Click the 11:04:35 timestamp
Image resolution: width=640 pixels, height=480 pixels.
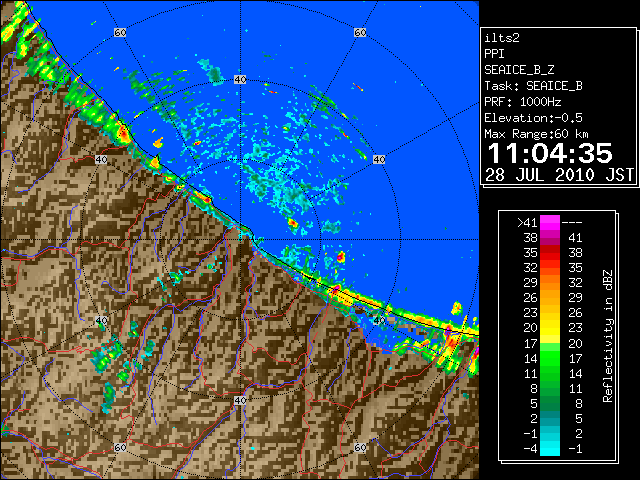tap(550, 153)
